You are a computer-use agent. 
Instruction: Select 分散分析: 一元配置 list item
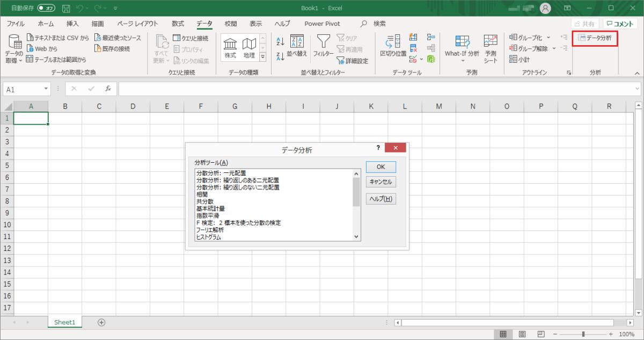221,173
